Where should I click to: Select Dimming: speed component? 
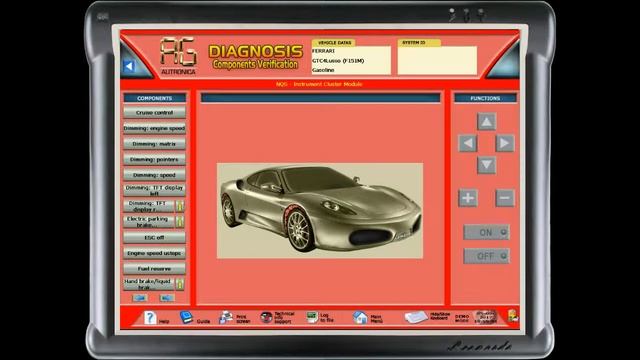154,175
